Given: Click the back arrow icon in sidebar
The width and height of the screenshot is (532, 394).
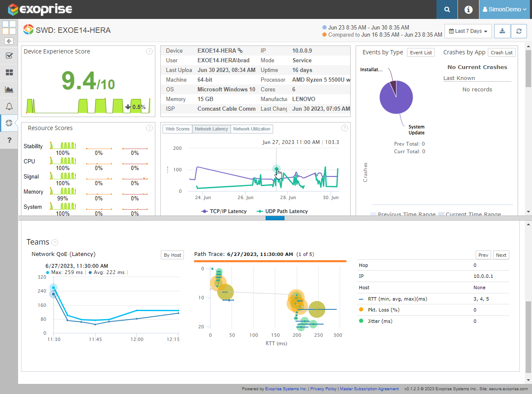Looking at the screenshot, I should click(x=9, y=41).
